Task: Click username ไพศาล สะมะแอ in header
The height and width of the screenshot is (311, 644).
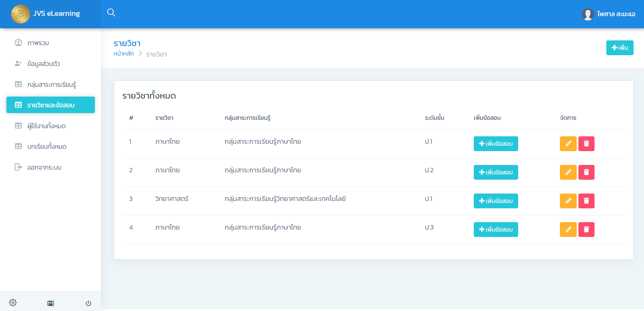Action: pyautogui.click(x=616, y=14)
